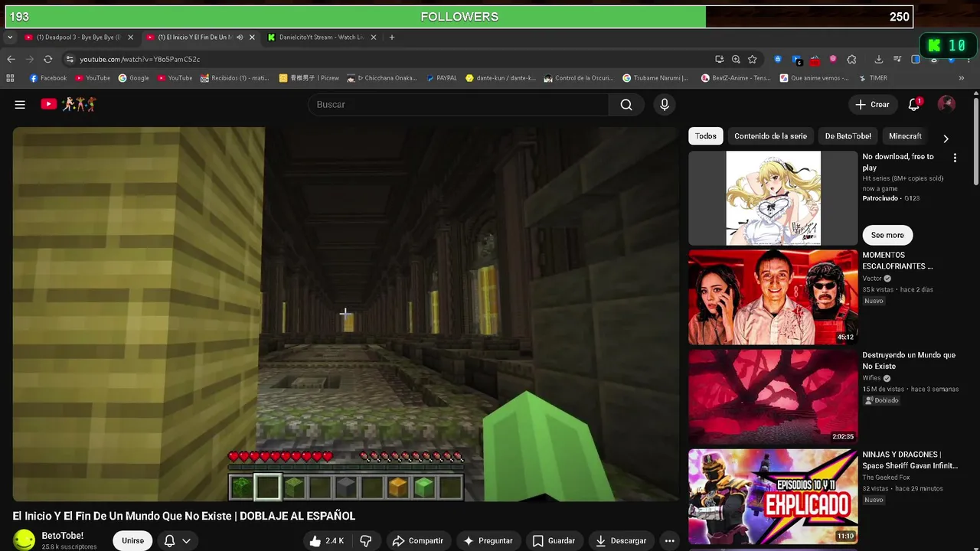Select the De BetoTobe! chip
This screenshot has height=551, width=980.
point(848,136)
